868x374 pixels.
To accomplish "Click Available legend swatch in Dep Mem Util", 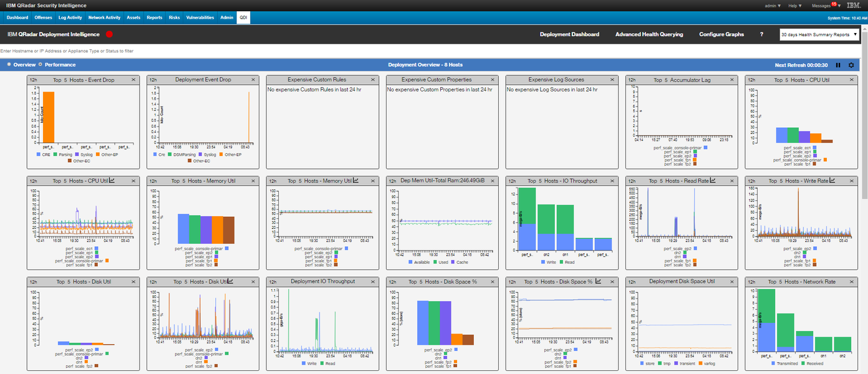I will (x=410, y=262).
